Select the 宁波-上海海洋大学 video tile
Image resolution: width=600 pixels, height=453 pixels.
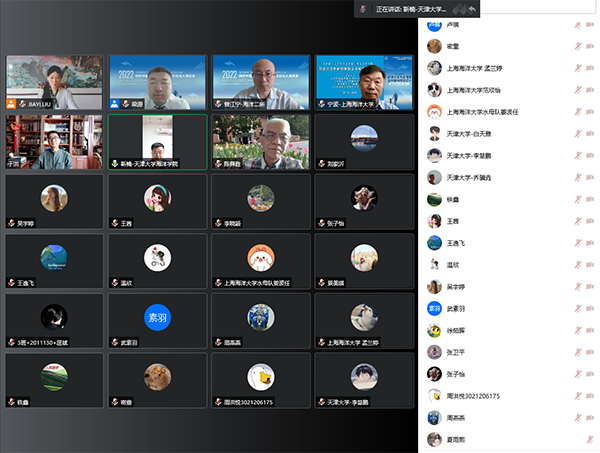(x=364, y=82)
